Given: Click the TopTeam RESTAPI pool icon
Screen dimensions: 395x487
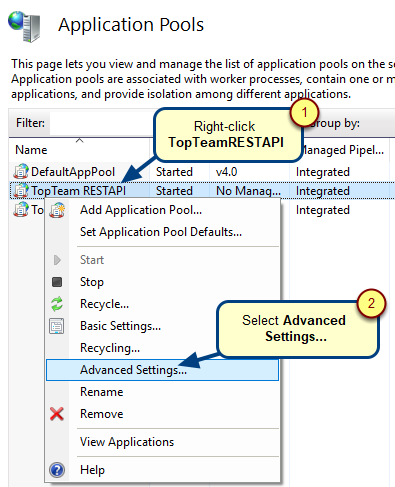Looking at the screenshot, I should point(21,191).
